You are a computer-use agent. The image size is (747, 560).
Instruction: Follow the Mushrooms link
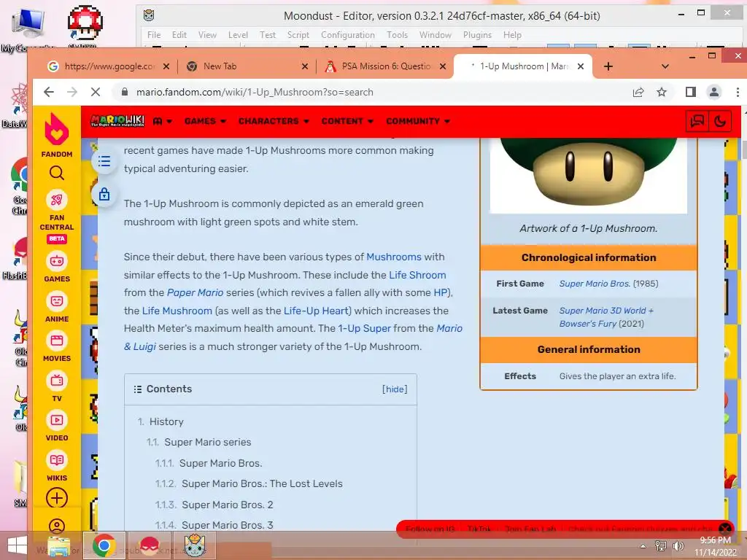pyautogui.click(x=393, y=257)
